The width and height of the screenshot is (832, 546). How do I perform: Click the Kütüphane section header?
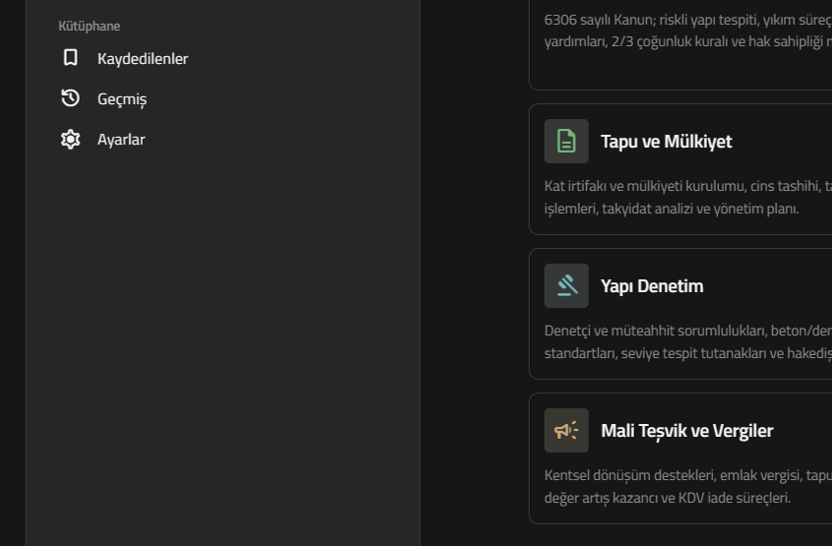(89, 26)
